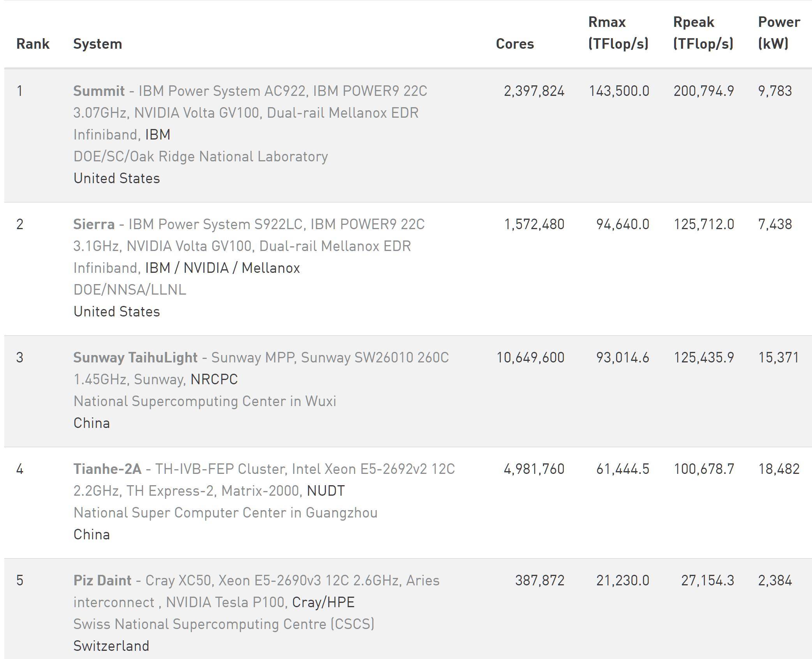This screenshot has height=659, width=812.
Task: Open the Summit system link
Action: point(99,91)
